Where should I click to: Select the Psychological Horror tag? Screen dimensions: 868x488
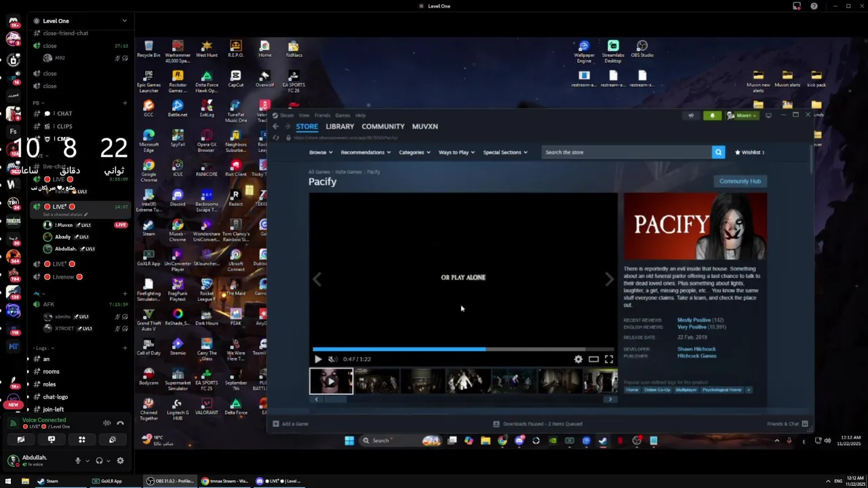(x=722, y=390)
